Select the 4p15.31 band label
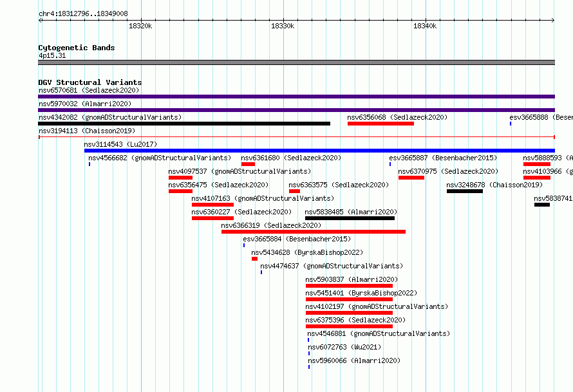This screenshot has width=573, height=392. tap(52, 55)
